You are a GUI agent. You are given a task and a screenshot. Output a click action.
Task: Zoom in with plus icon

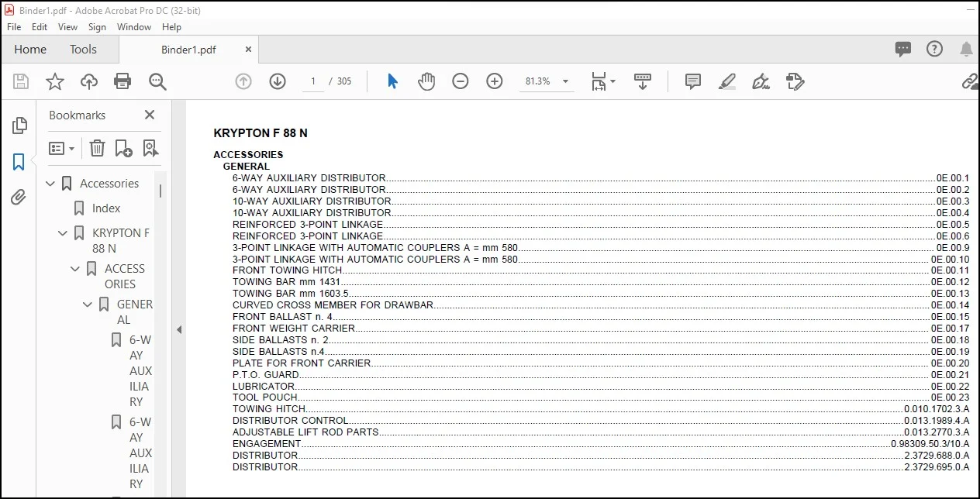click(495, 81)
